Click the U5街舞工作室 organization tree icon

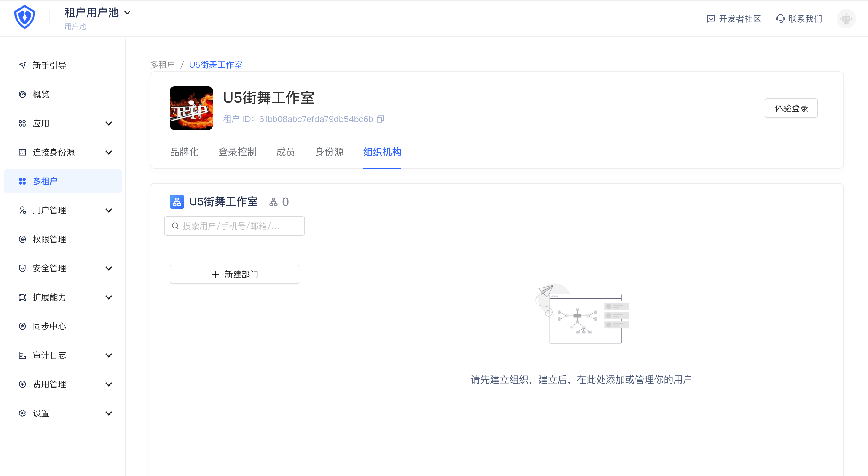(177, 201)
